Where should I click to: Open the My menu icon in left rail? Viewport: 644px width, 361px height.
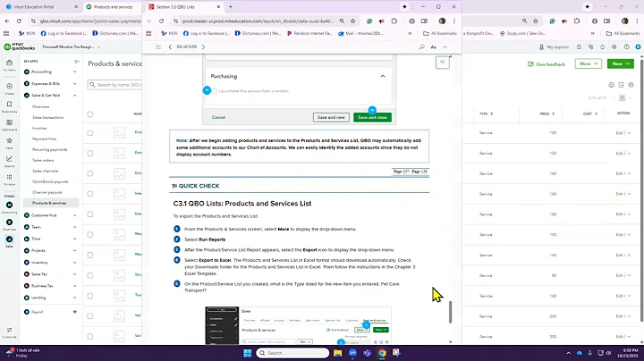(9, 63)
